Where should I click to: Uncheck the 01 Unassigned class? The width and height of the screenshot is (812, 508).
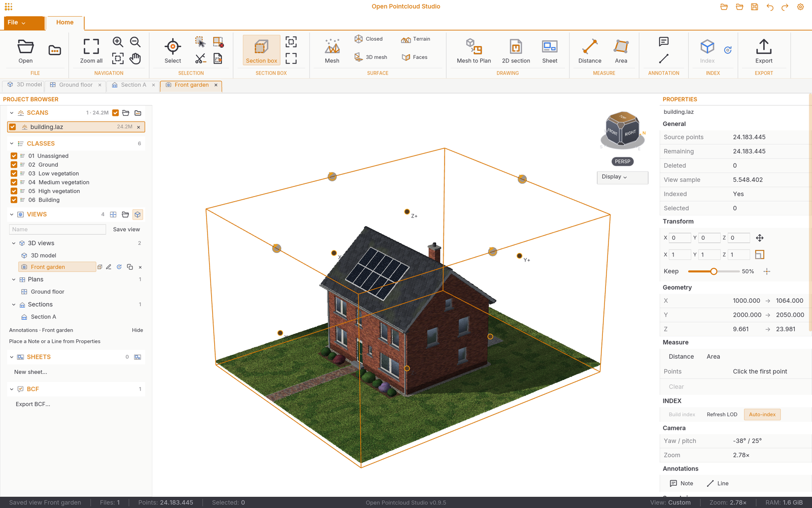pos(14,156)
